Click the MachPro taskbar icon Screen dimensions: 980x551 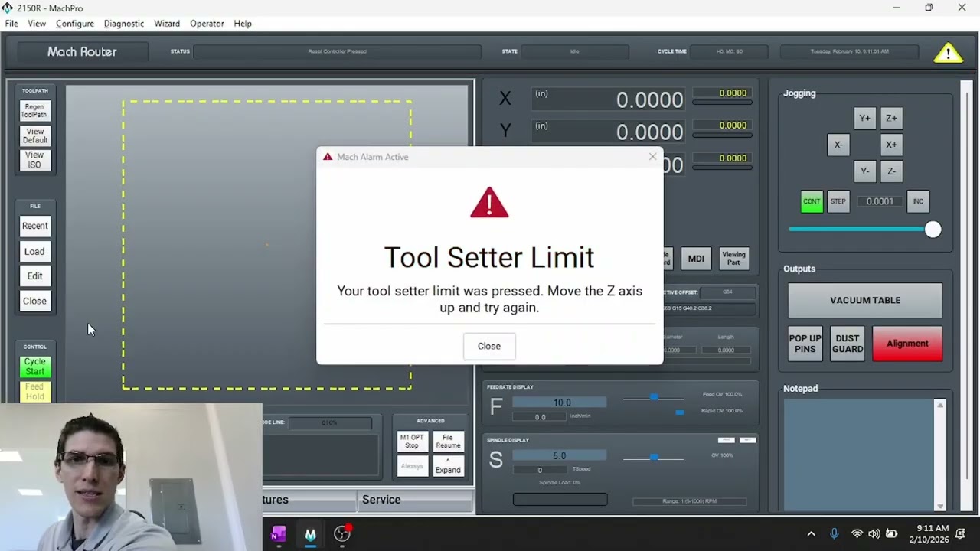310,533
